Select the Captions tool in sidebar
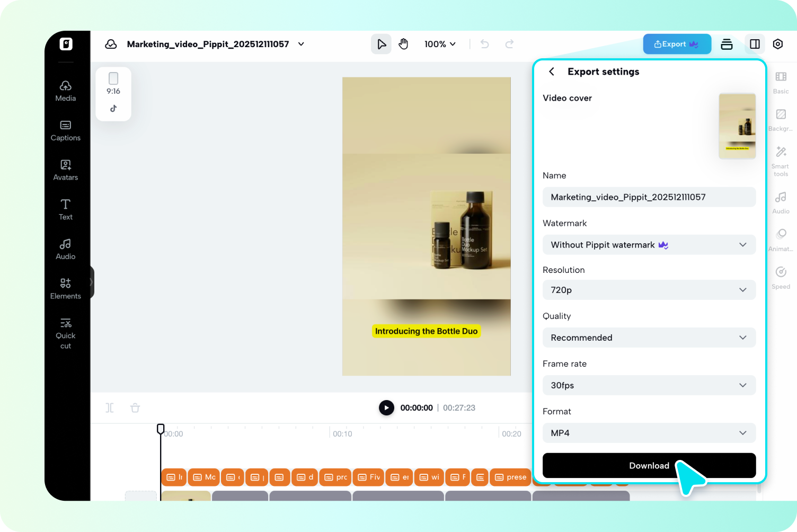 65,130
